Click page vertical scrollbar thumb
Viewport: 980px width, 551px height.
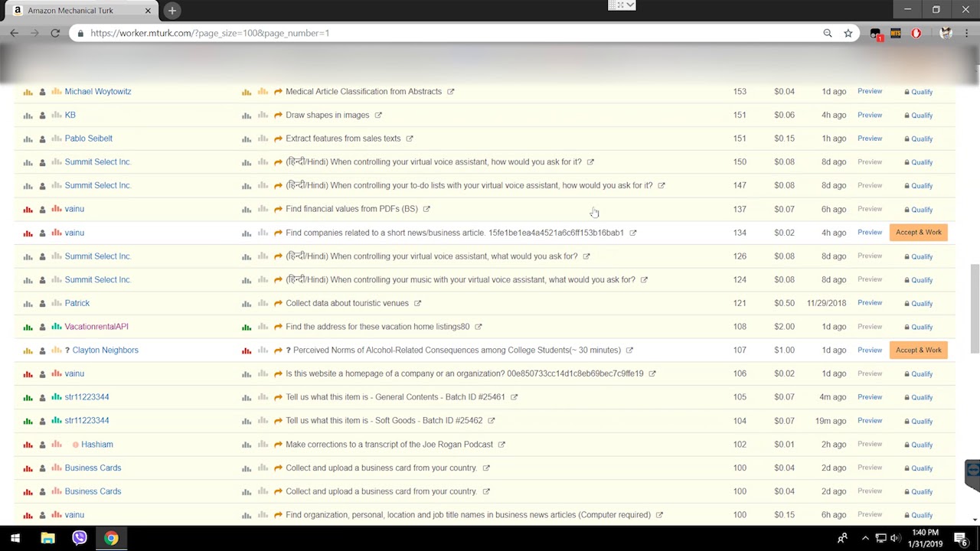point(975,308)
